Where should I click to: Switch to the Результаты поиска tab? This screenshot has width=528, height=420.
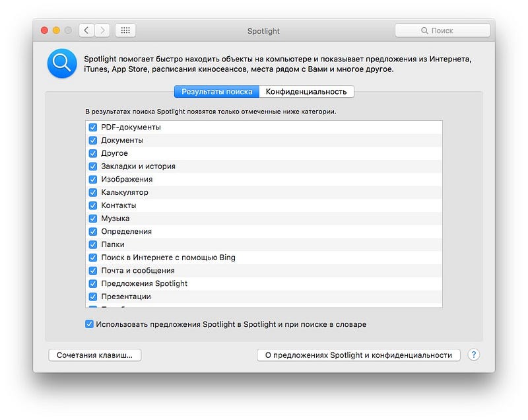click(216, 92)
